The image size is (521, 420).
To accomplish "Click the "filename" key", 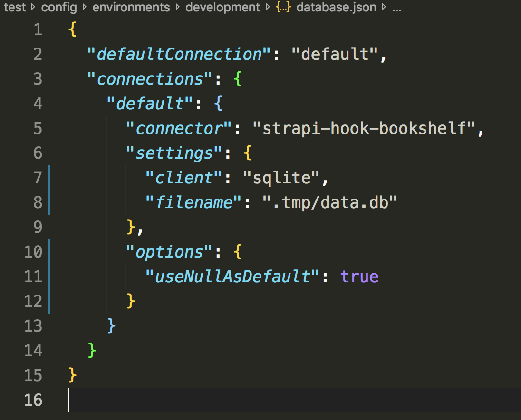I will (193, 202).
